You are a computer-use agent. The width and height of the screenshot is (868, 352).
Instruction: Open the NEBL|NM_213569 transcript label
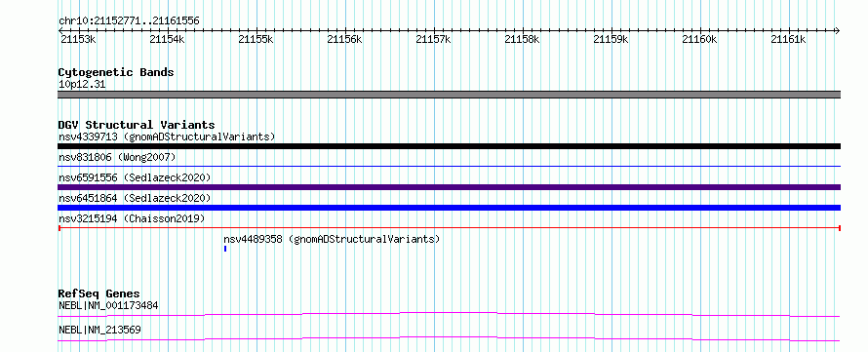(x=99, y=330)
